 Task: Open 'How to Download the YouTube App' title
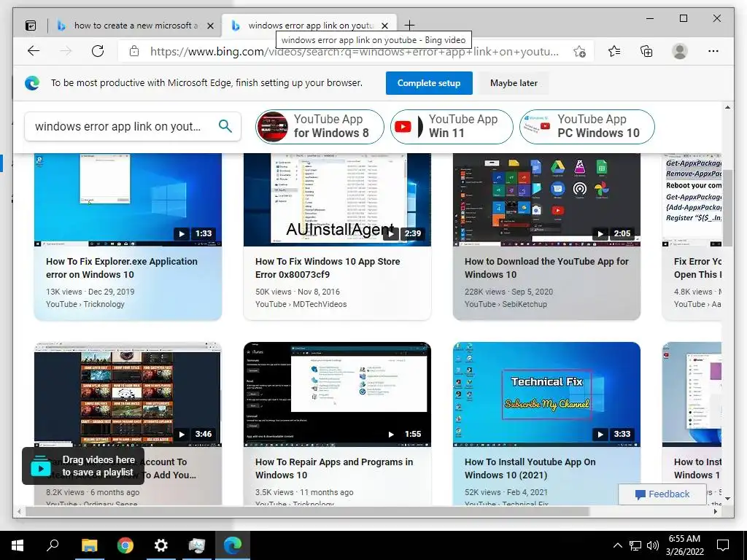click(x=546, y=268)
